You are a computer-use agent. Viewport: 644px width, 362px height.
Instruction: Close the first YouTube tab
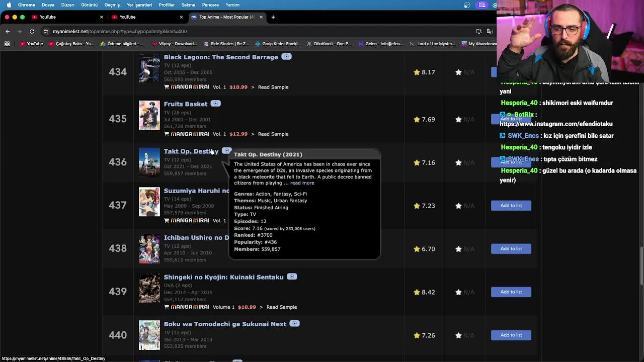tap(101, 17)
